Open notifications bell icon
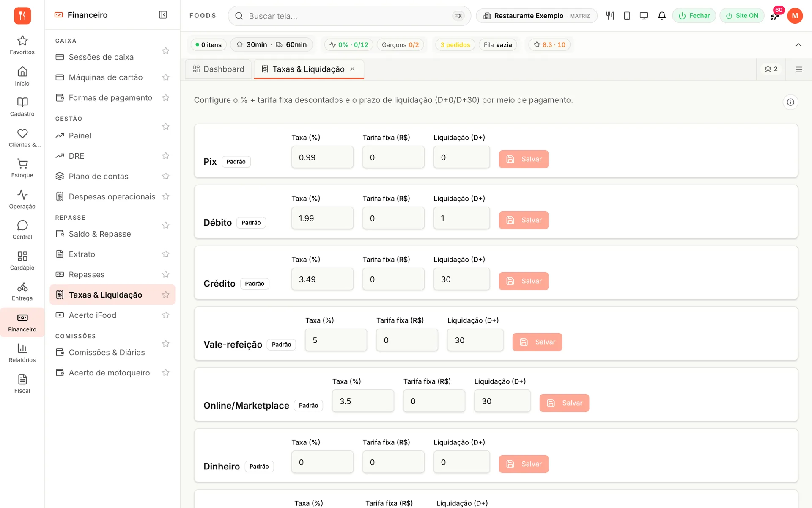Viewport: 812px width, 508px height. click(x=662, y=16)
